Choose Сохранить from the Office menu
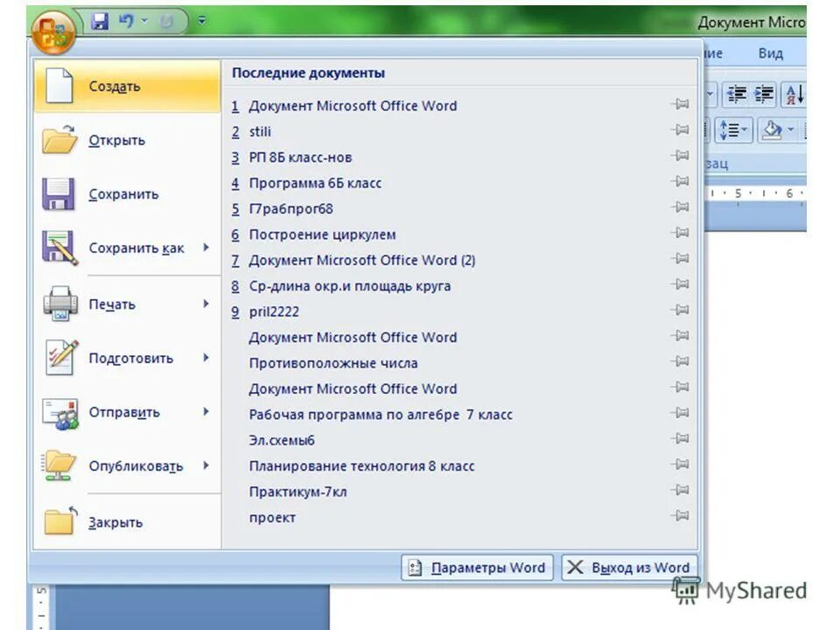The height and width of the screenshot is (630, 840). (x=127, y=194)
